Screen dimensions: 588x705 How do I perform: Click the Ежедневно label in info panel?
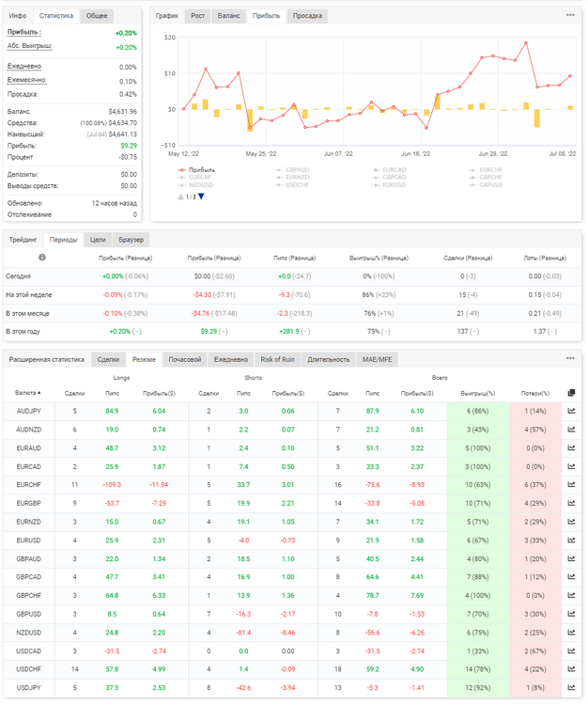coord(24,66)
